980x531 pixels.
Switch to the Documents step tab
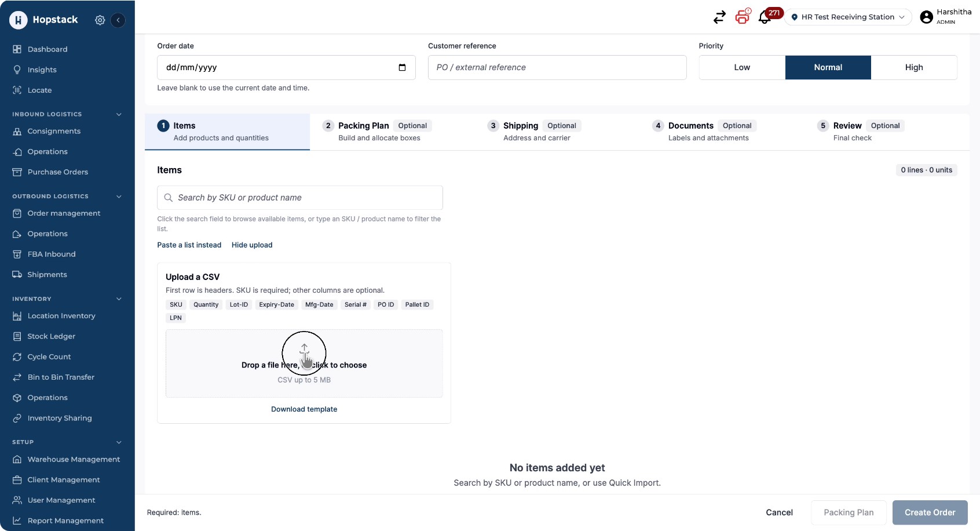coord(722,132)
